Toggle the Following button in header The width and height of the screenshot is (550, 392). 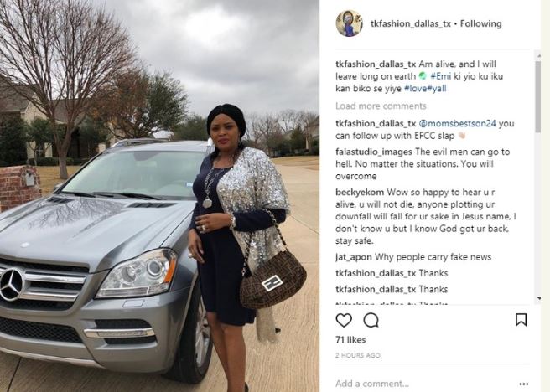(480, 23)
